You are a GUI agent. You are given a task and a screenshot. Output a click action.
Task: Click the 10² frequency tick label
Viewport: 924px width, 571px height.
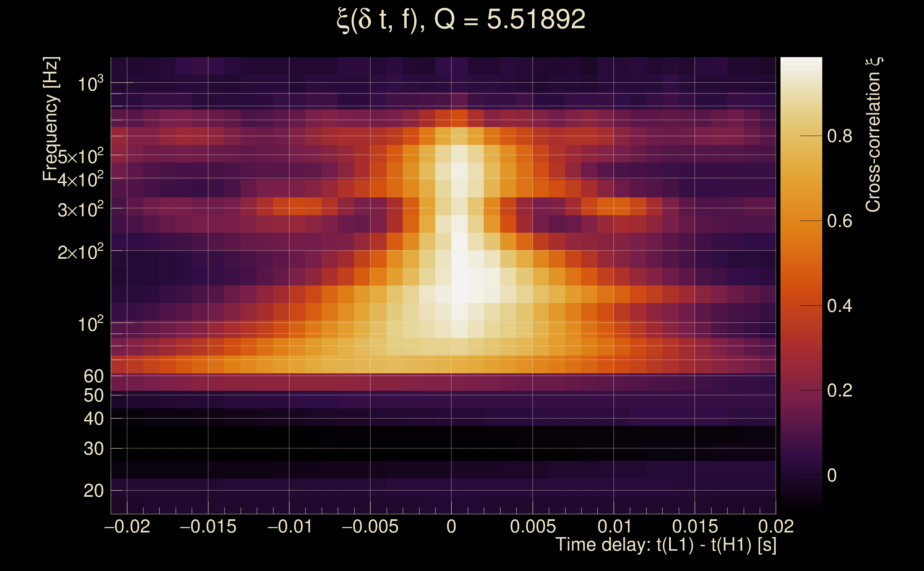point(90,324)
